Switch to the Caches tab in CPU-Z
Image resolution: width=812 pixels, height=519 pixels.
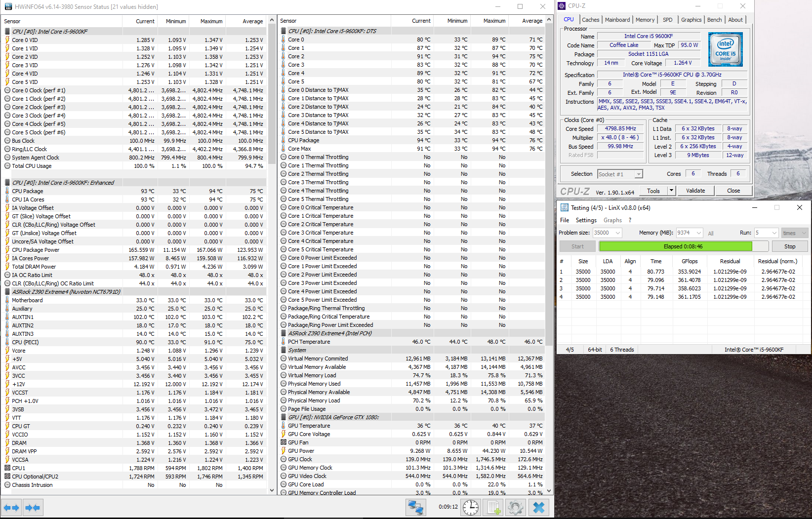tap(590, 20)
